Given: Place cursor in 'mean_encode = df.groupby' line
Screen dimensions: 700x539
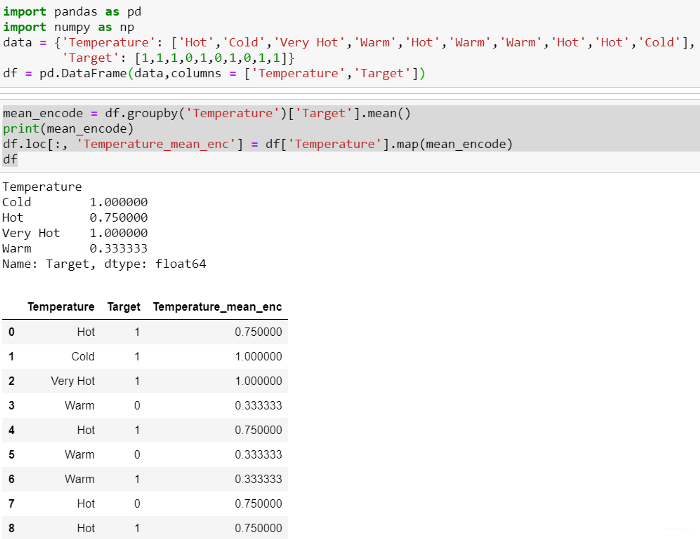Looking at the screenshot, I should tap(206, 113).
